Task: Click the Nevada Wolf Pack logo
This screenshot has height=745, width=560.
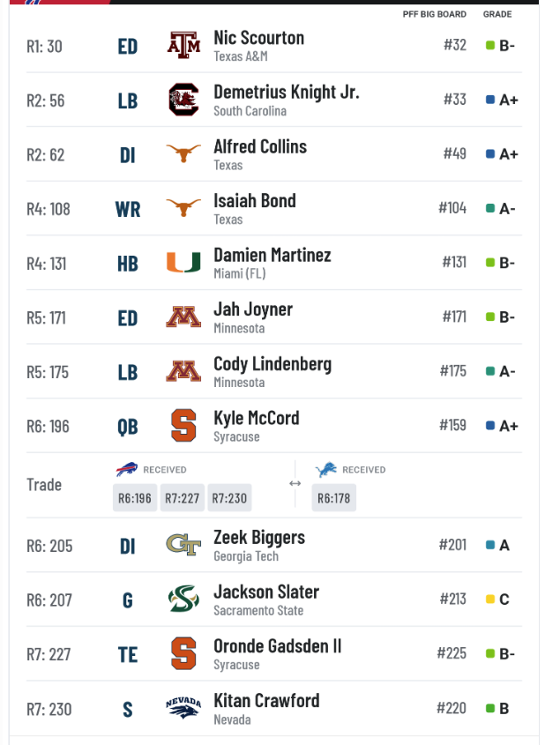Action: point(183,707)
